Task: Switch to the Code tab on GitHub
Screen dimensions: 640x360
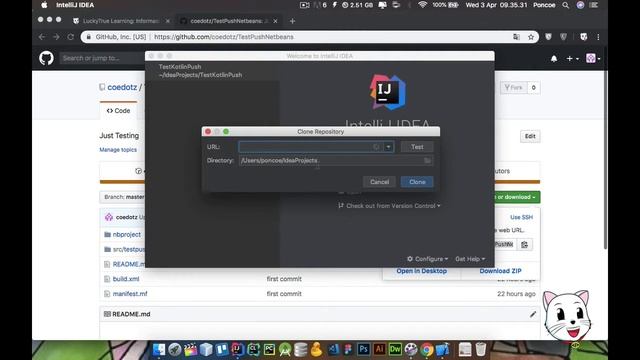Action: click(118, 111)
